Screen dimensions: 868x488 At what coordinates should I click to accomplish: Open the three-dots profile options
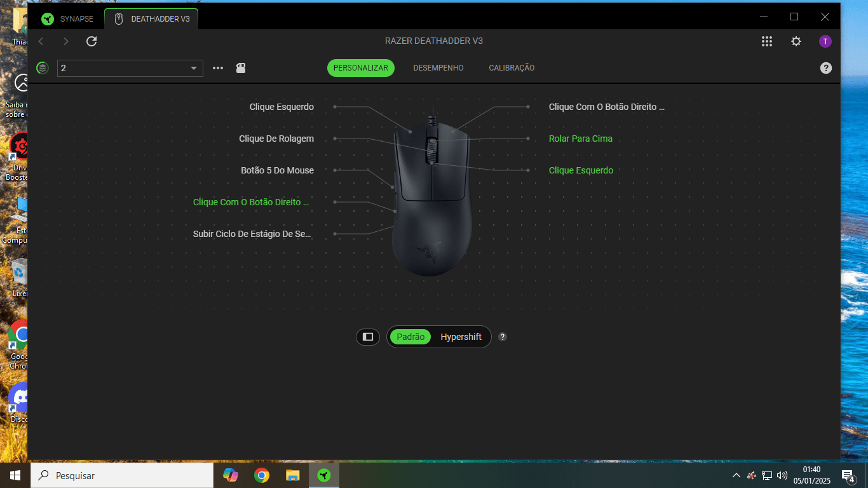(x=218, y=68)
